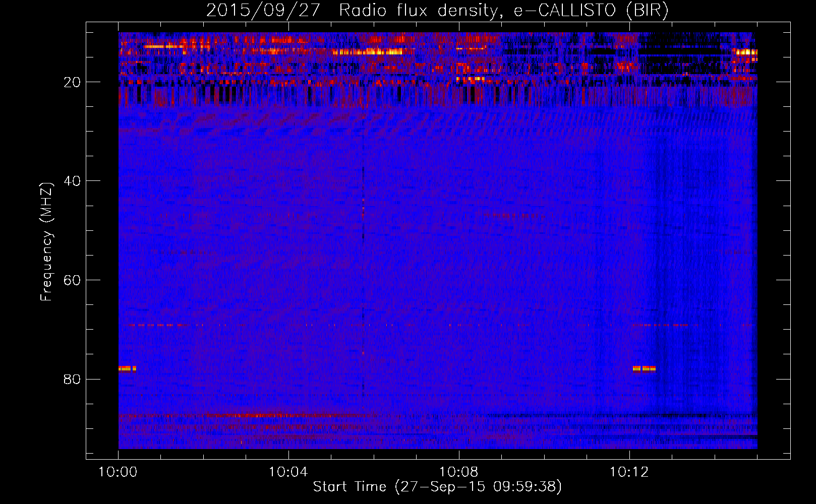Select the "Frequency (MHZ)" y-axis label
Viewport: 816px width, 504px height.
pyautogui.click(x=46, y=242)
